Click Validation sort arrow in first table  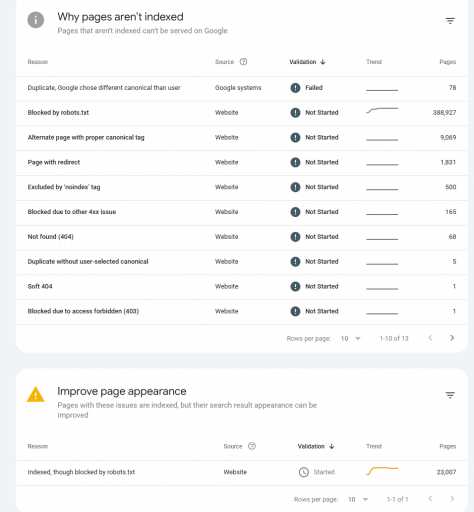(x=323, y=62)
